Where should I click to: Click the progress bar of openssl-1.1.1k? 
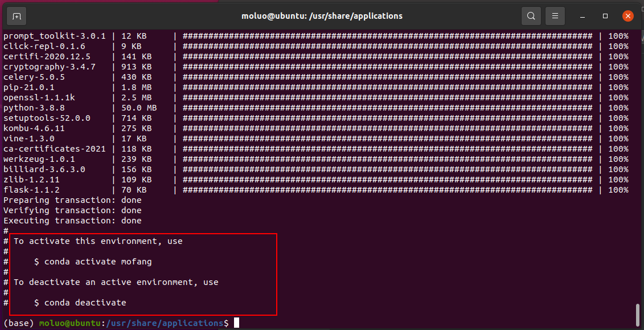pos(387,98)
